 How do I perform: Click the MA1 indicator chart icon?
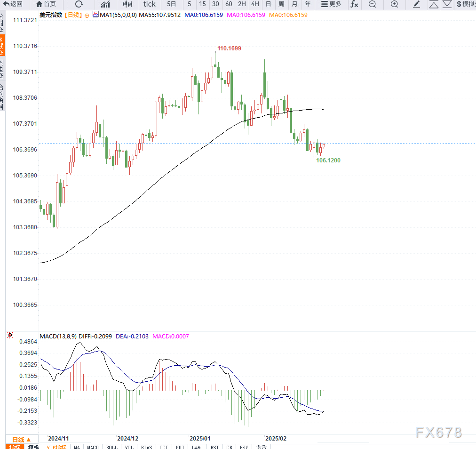tap(95, 15)
